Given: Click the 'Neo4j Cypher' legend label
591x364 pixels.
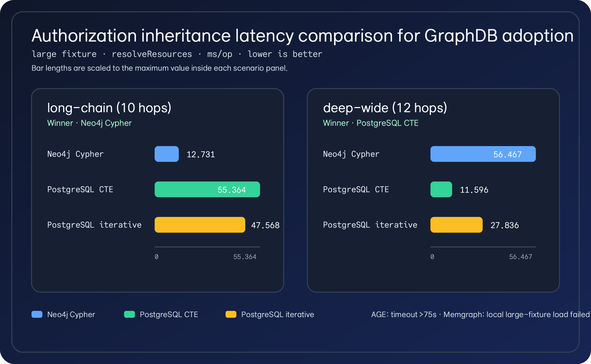Looking at the screenshot, I should click(x=71, y=315).
